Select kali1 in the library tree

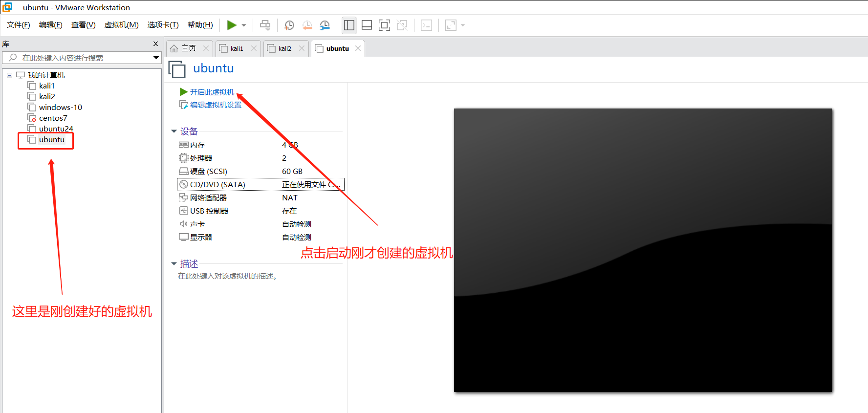pyautogui.click(x=47, y=86)
